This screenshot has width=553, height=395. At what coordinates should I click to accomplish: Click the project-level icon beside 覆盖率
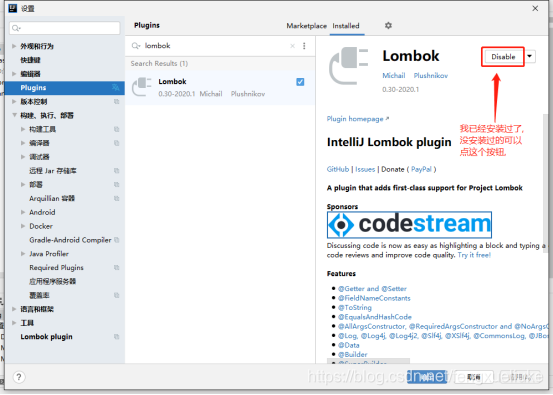coord(116,296)
